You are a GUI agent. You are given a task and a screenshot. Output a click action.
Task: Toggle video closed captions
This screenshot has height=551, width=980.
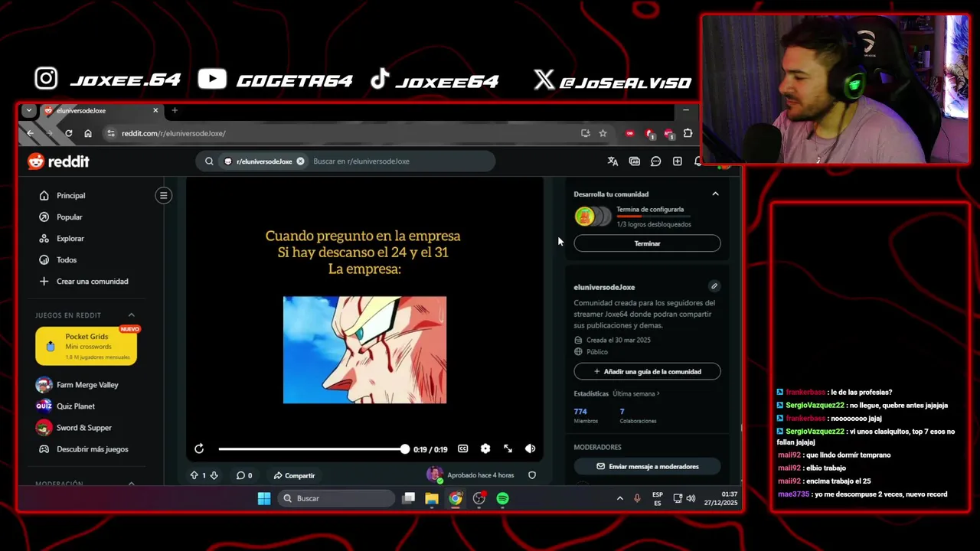[x=462, y=449]
